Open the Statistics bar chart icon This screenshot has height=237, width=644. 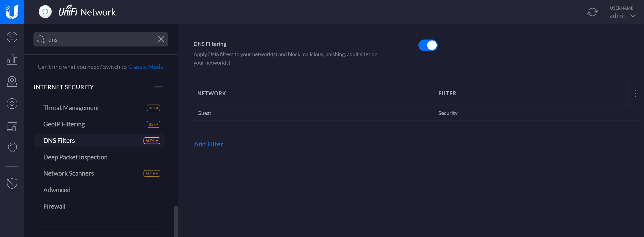click(x=12, y=59)
